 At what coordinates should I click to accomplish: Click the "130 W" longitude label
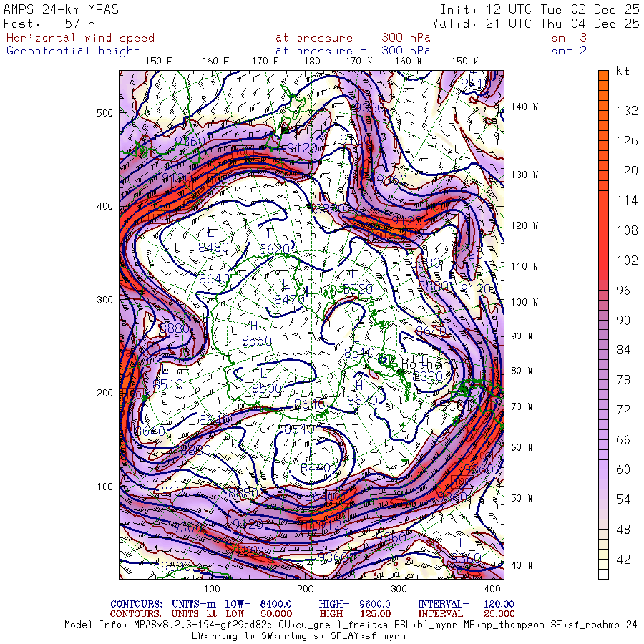(x=525, y=175)
